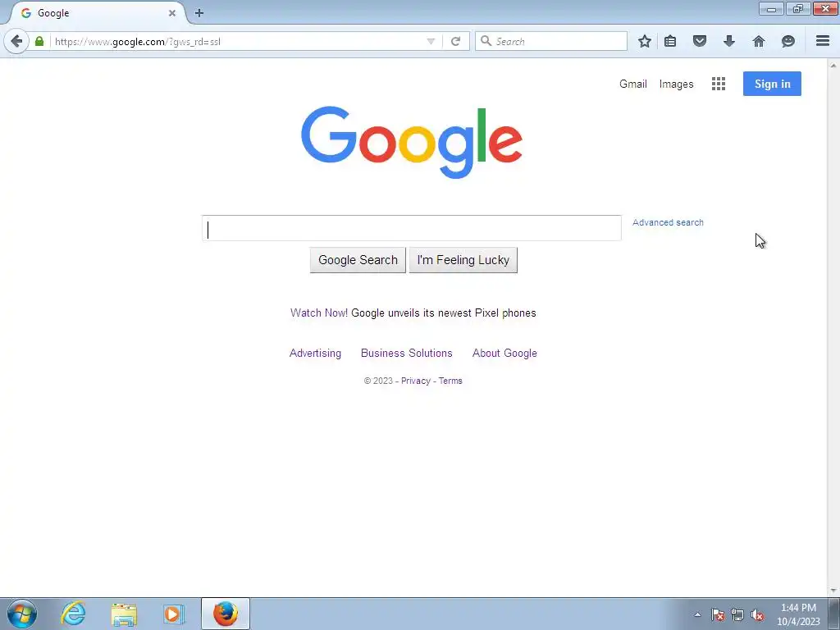
Task: Open the Gmail link
Action: [x=633, y=84]
